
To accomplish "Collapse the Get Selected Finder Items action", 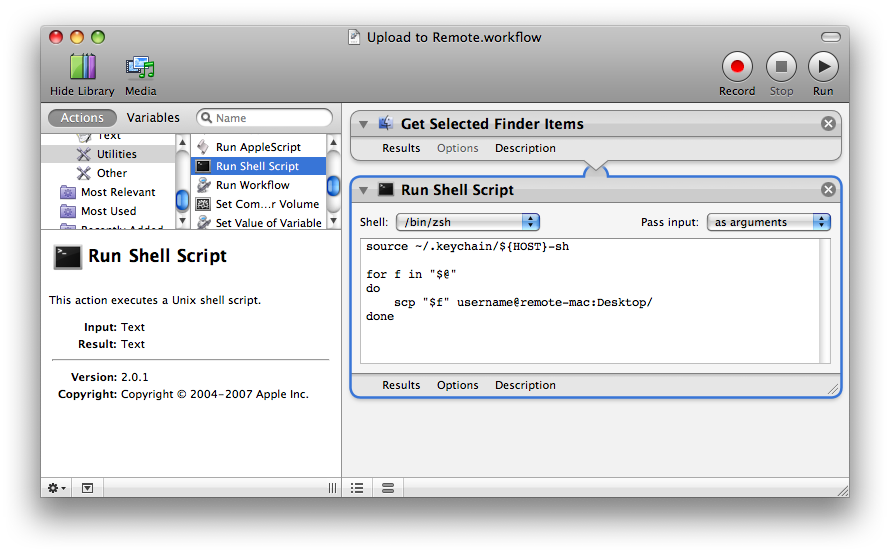I will click(x=363, y=124).
